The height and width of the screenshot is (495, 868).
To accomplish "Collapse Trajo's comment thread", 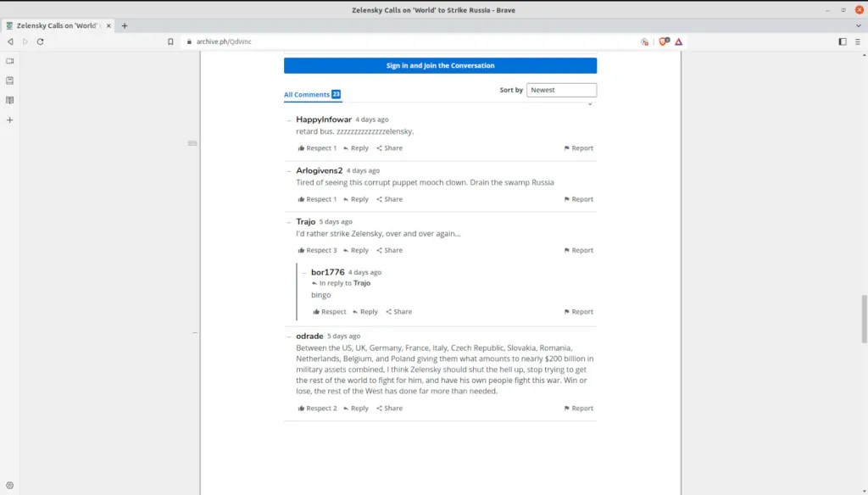I will pos(289,222).
